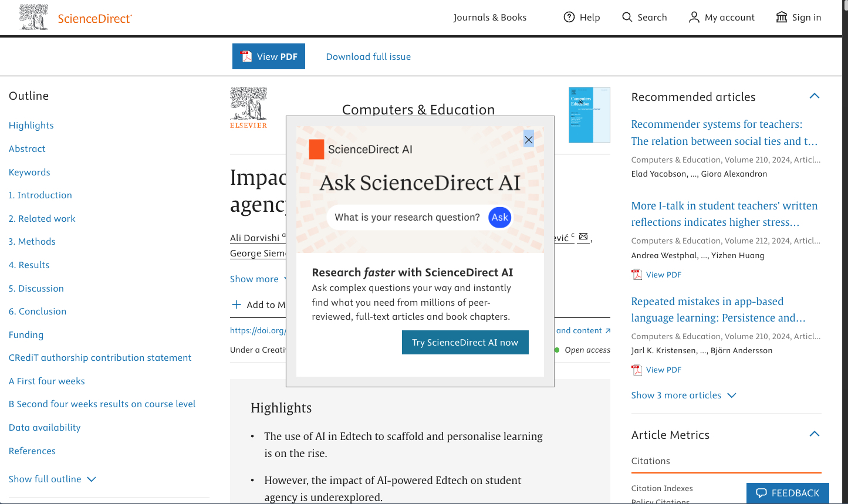Collapse the Article Metrics section
The height and width of the screenshot is (504, 848).
814,434
